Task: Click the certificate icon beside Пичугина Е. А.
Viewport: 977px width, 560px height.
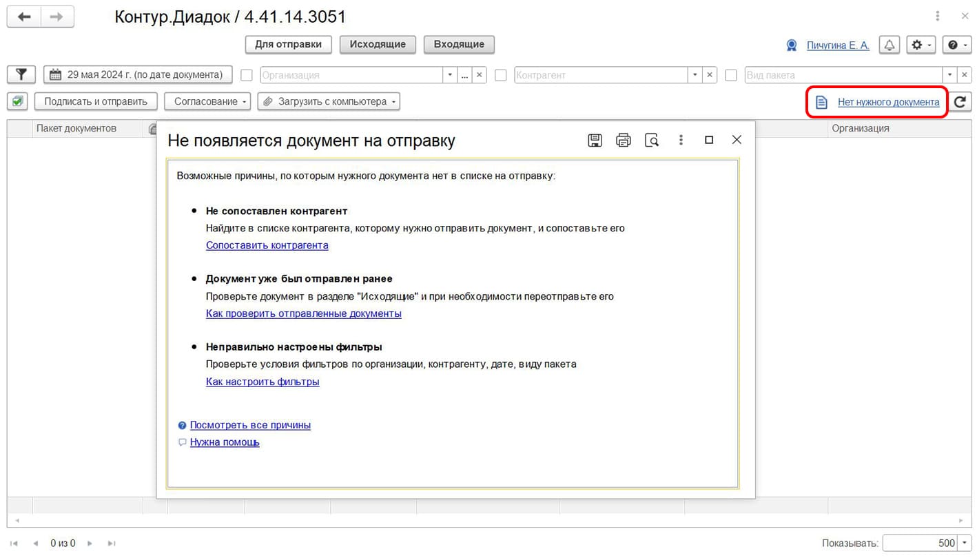Action: pyautogui.click(x=792, y=45)
